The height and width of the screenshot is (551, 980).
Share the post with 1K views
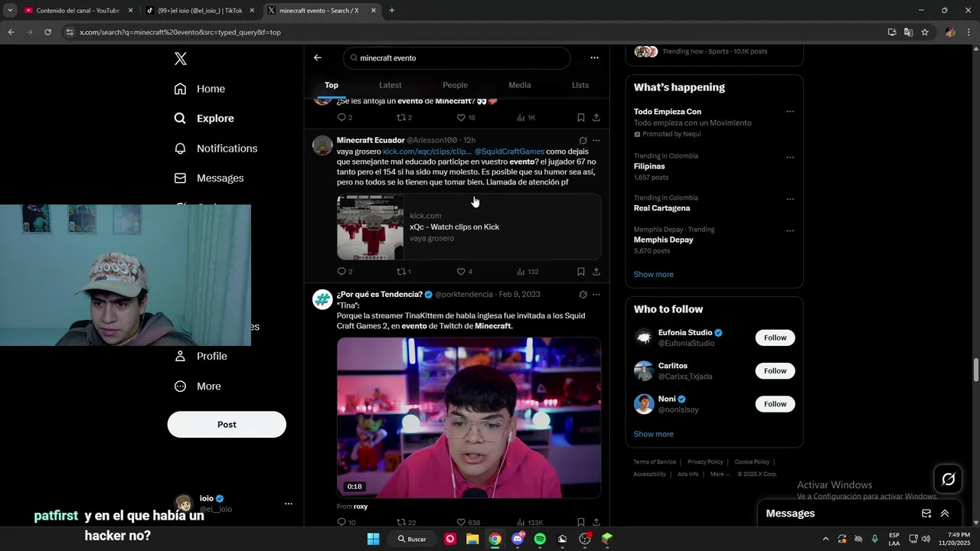point(596,118)
